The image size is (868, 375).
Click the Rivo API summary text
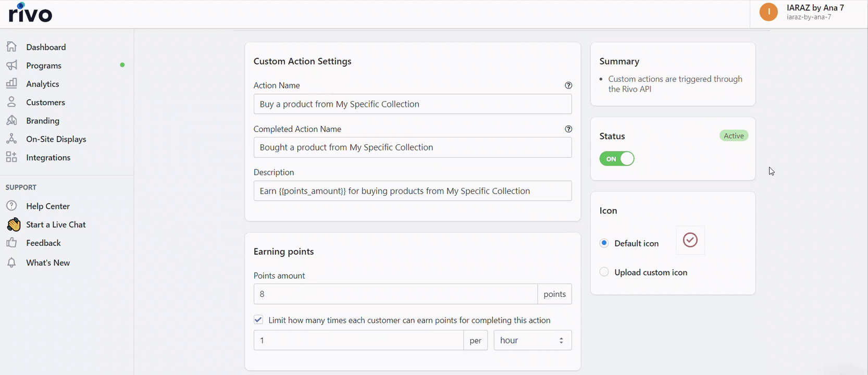click(x=675, y=84)
